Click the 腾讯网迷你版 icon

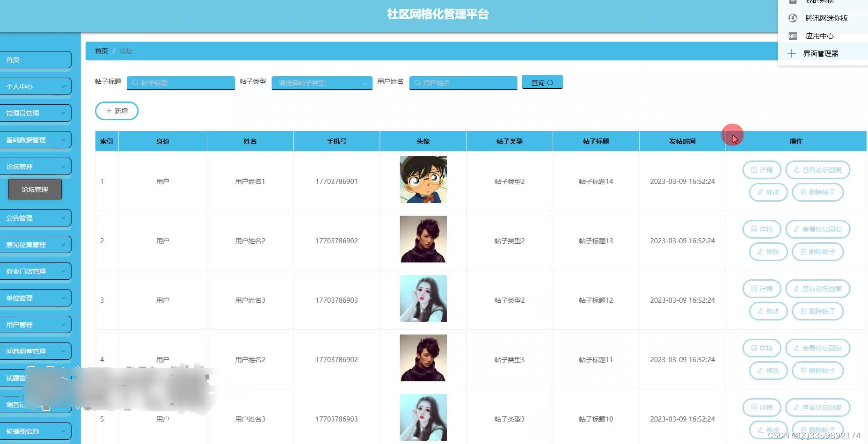click(x=793, y=18)
